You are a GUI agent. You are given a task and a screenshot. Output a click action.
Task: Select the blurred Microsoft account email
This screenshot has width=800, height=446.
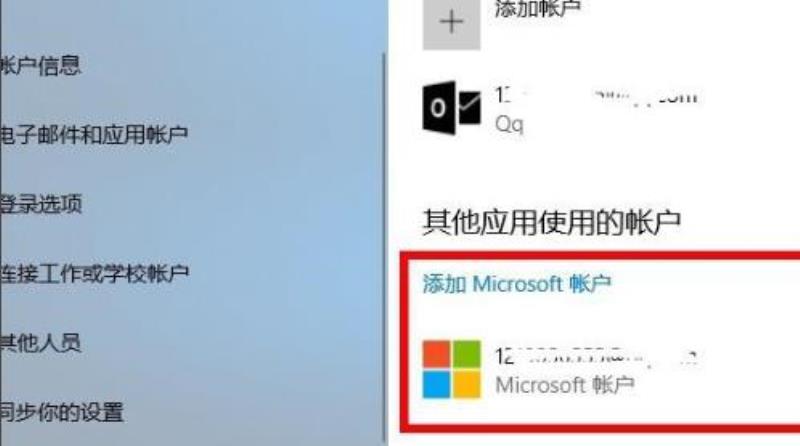(x=597, y=357)
